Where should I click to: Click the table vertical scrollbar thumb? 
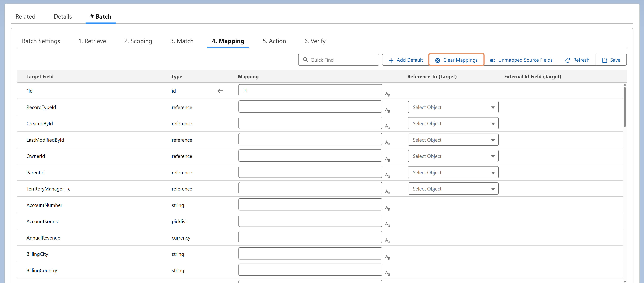point(625,107)
